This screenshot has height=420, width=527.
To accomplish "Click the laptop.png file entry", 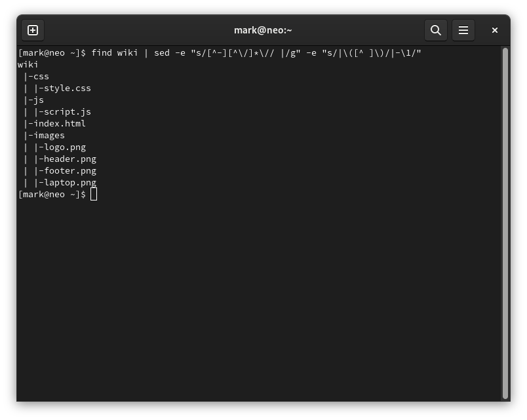I will pos(69,182).
